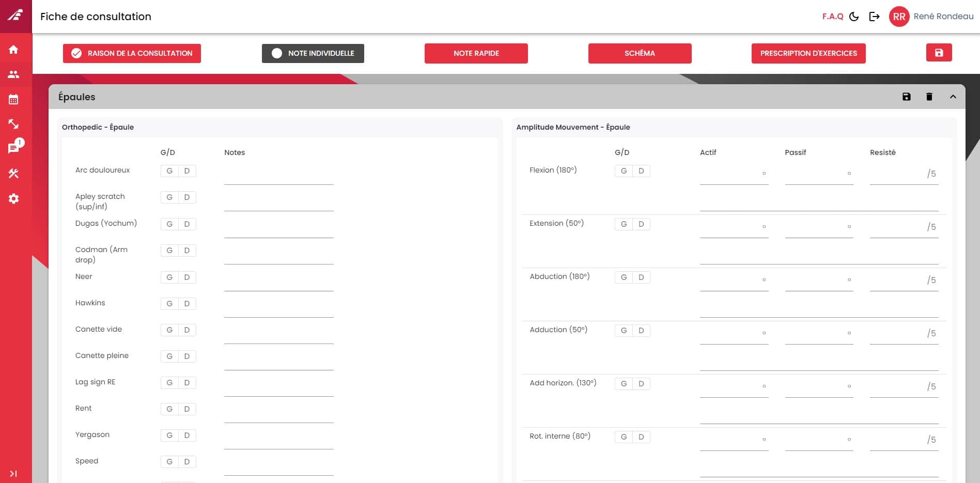Open the home icon in sidebar
Viewport: 980px width, 483px height.
point(13,50)
